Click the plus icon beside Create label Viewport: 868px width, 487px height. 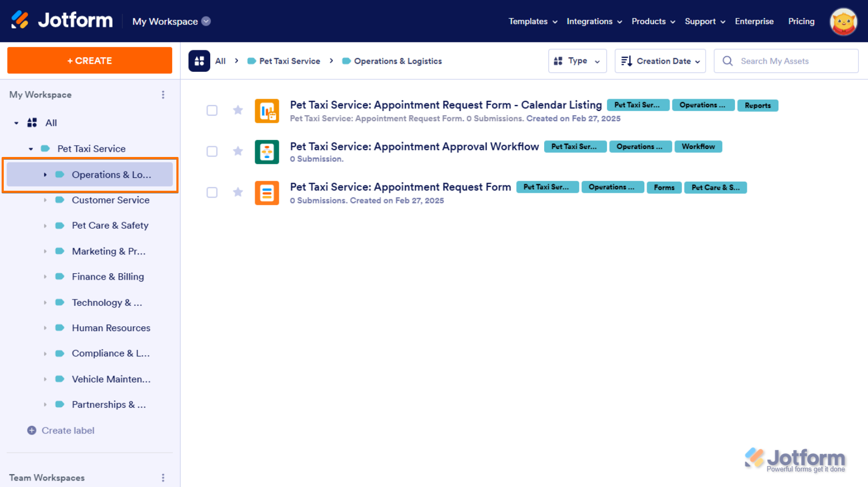[x=32, y=431]
